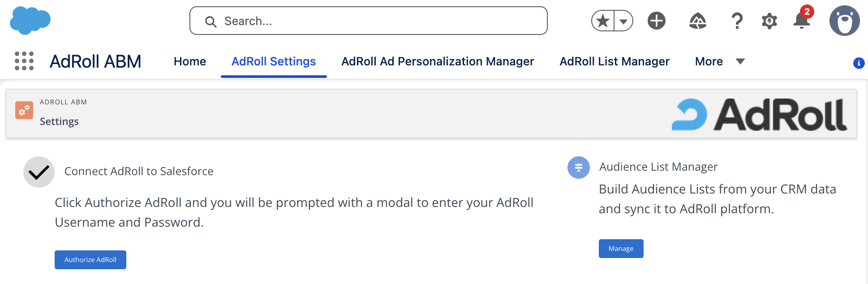Click the Manage button
868x284 pixels.
coord(621,249)
